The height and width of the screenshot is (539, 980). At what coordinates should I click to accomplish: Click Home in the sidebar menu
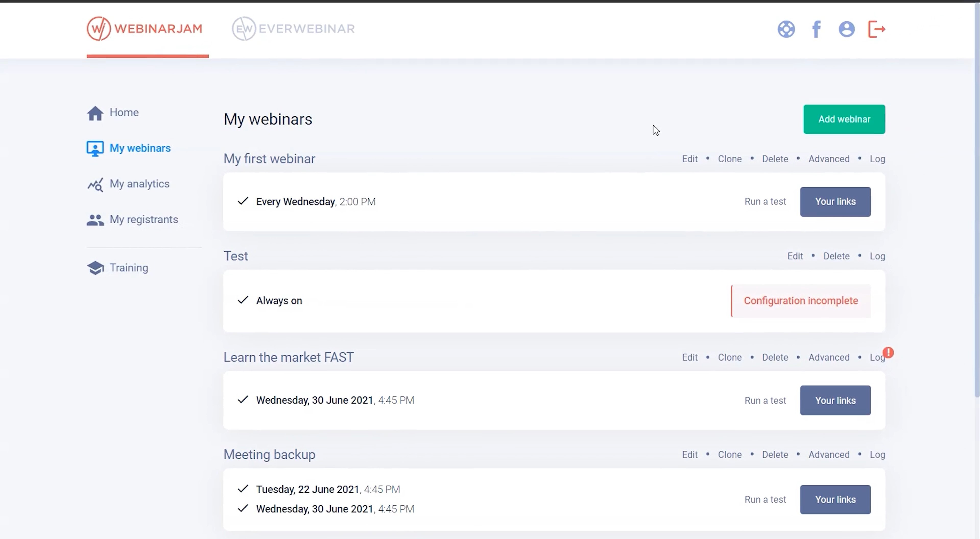point(124,112)
